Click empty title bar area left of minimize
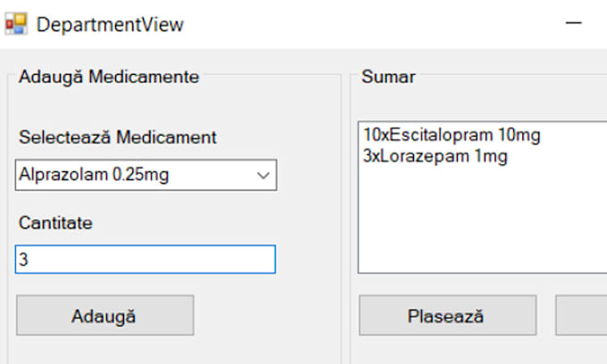The height and width of the screenshot is (364, 607). [x=368, y=24]
